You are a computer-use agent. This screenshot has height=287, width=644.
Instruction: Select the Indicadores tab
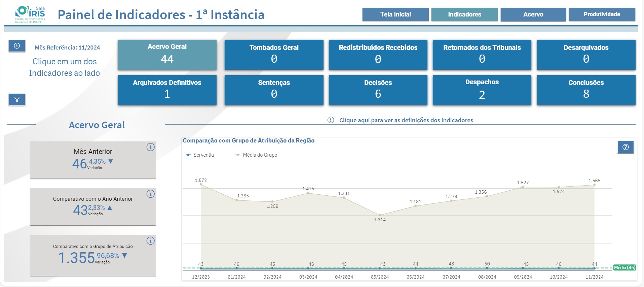464,14
